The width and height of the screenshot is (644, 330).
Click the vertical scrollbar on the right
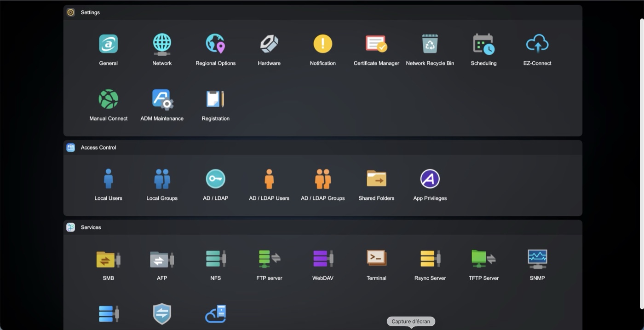point(642,163)
